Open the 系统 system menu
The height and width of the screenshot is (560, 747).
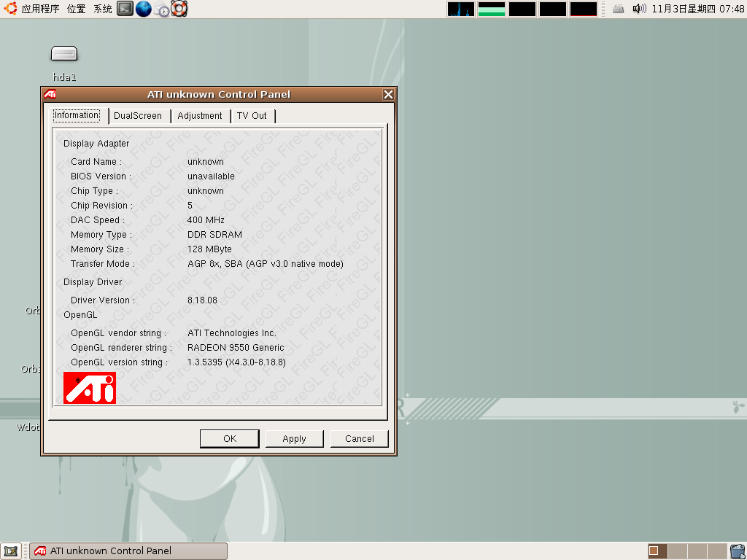point(102,9)
